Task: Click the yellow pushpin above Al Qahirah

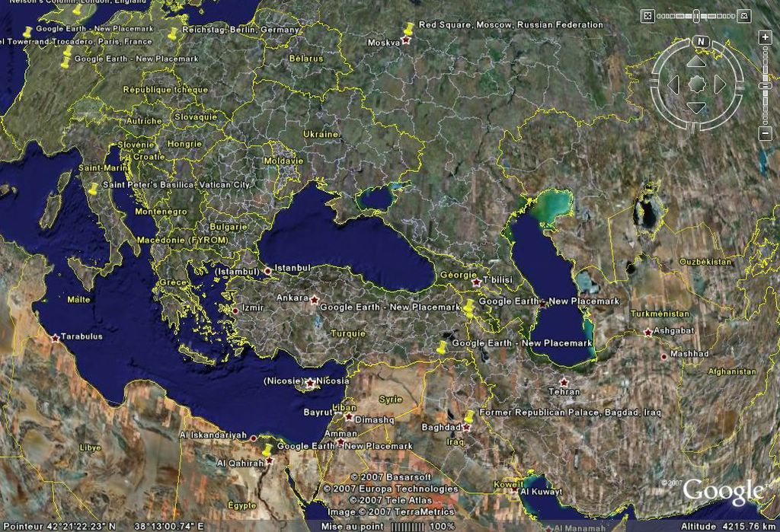Action: coord(267,450)
